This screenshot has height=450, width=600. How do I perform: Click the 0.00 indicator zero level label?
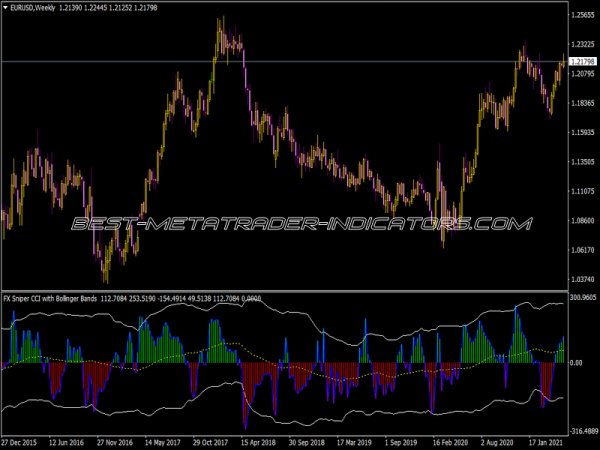click(x=576, y=363)
